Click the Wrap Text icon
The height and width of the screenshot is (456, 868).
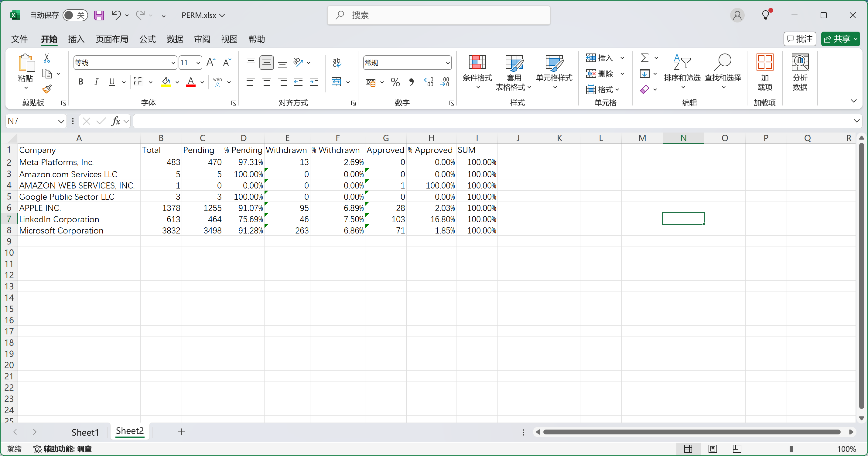click(337, 62)
